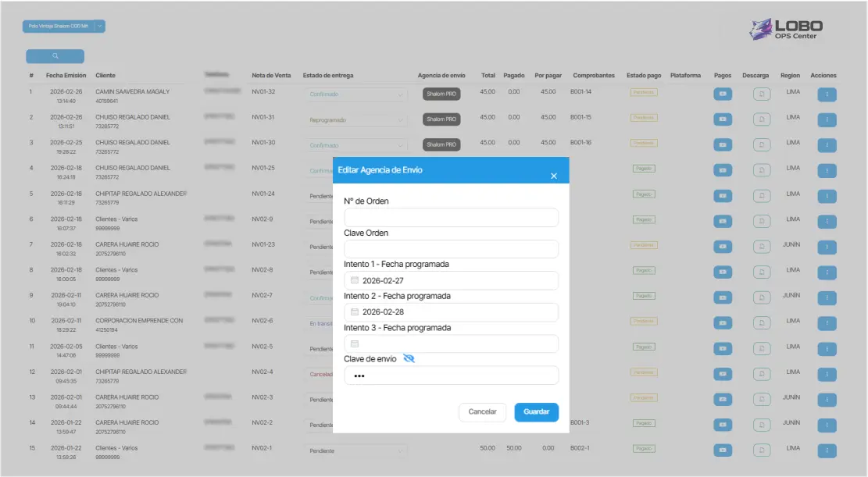Focus the Clave Orden text field
Viewport: 868px width, 477px height.
point(451,249)
